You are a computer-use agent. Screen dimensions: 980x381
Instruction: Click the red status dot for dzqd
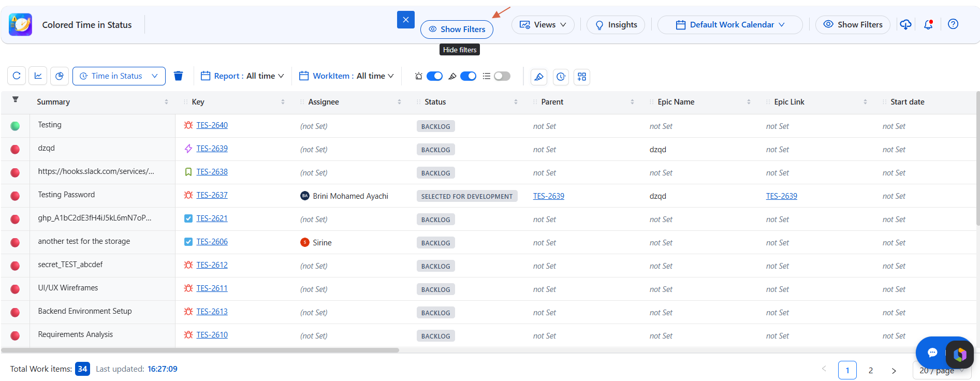tap(15, 149)
